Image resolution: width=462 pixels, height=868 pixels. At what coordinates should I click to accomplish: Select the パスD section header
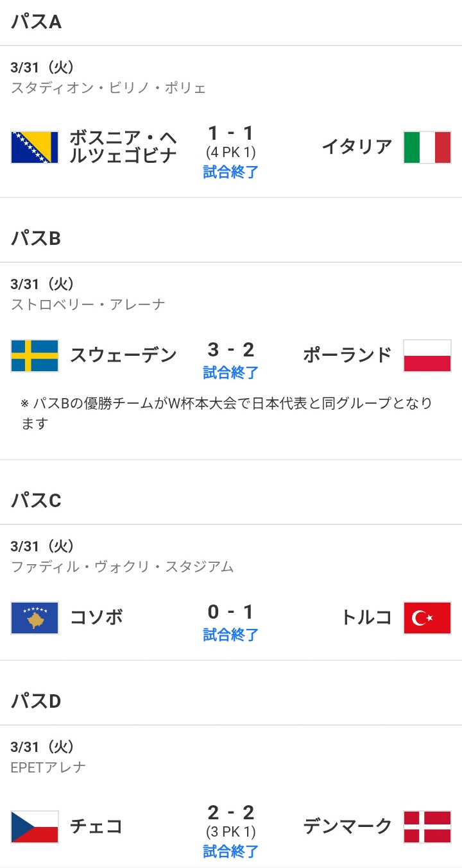click(37, 701)
